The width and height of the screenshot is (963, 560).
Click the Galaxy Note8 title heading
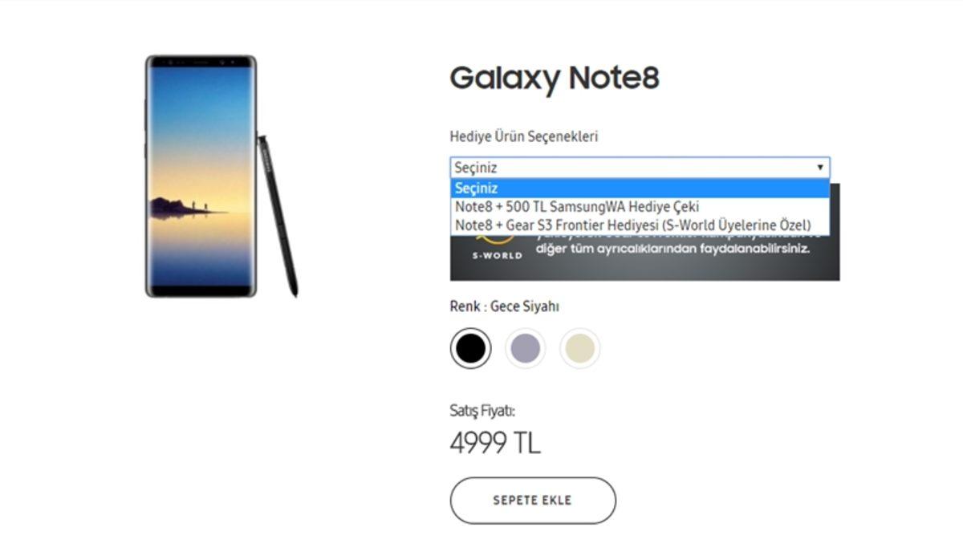point(556,78)
